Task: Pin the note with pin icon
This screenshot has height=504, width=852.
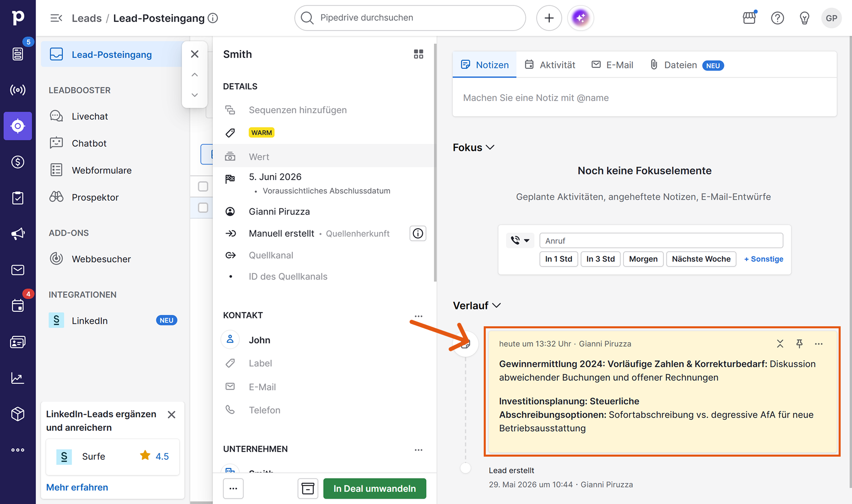Action: [799, 344]
